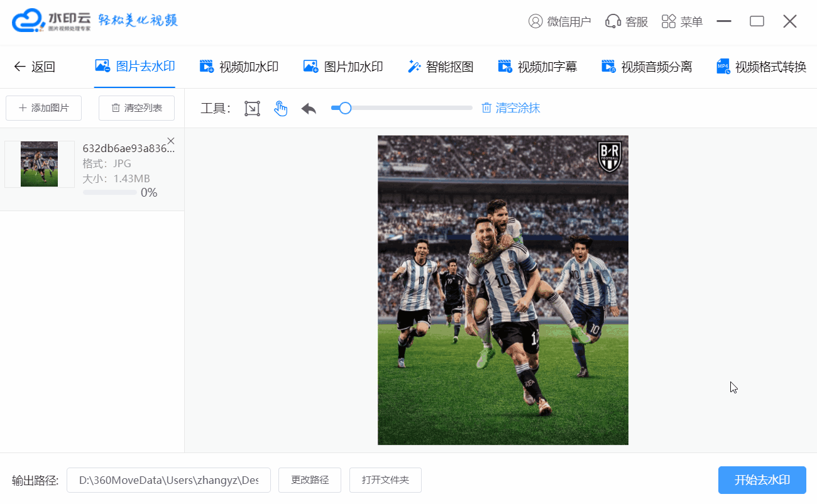Open the 视频加字幕 tab
Image resolution: width=817 pixels, height=504 pixels.
537,67
